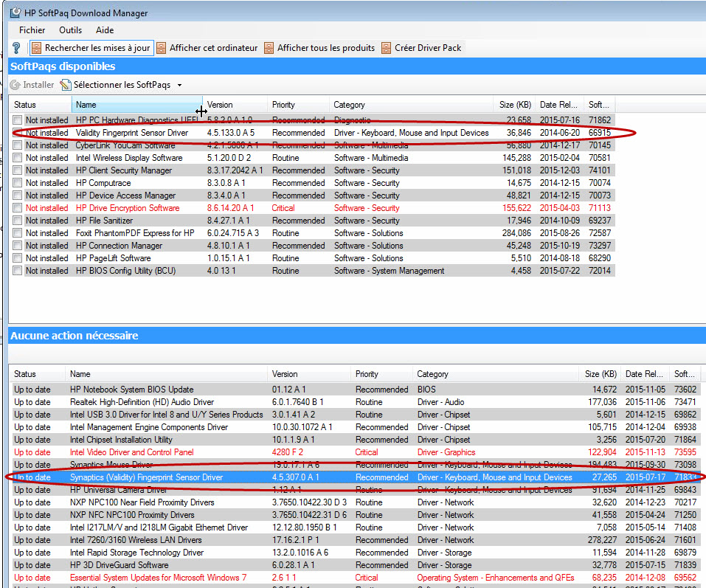Select the Intel Video Driver and Control Panel row
The width and height of the screenshot is (706, 588).
[x=131, y=452]
